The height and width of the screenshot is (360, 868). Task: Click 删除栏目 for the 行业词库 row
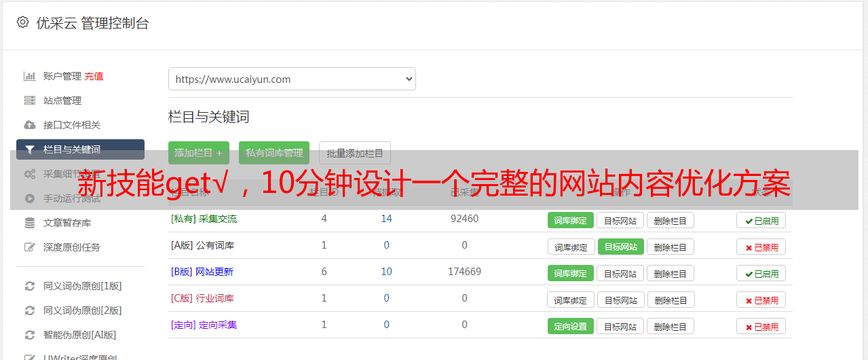[x=672, y=300]
